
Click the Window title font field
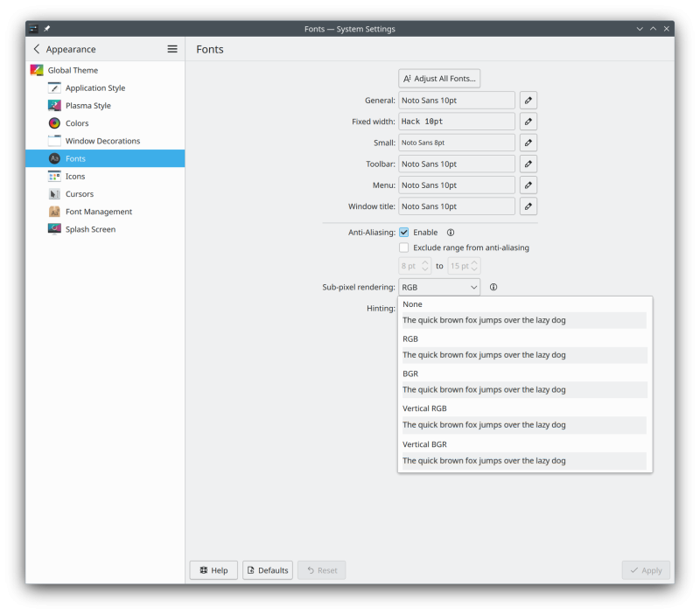click(x=457, y=206)
